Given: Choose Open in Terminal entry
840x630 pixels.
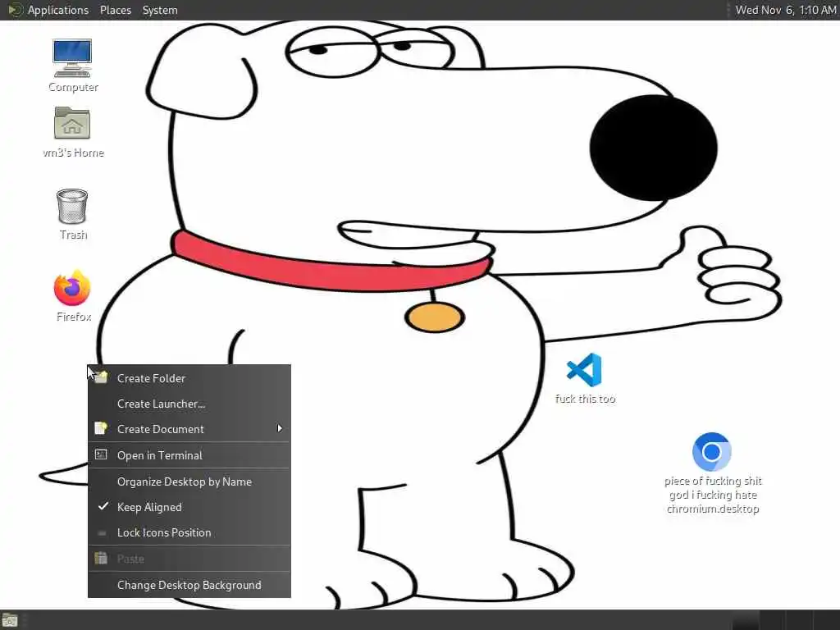Looking at the screenshot, I should coord(189,455).
